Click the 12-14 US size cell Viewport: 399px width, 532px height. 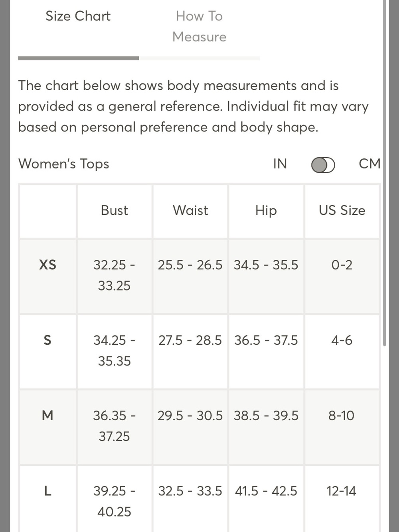[341, 491]
